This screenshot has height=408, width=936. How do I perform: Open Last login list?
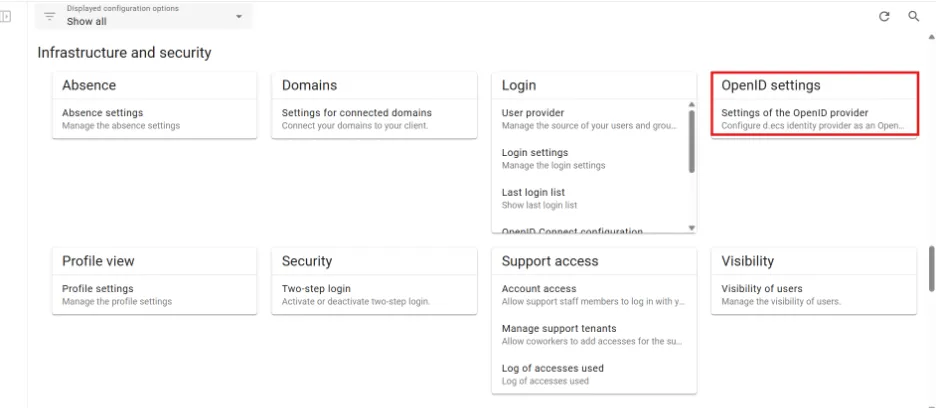coord(590,198)
